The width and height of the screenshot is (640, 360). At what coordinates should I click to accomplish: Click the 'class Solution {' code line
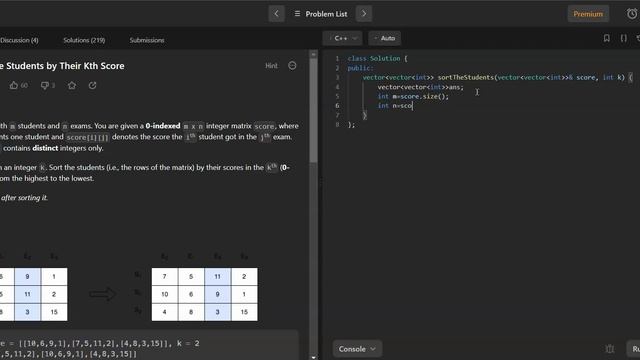[378, 58]
